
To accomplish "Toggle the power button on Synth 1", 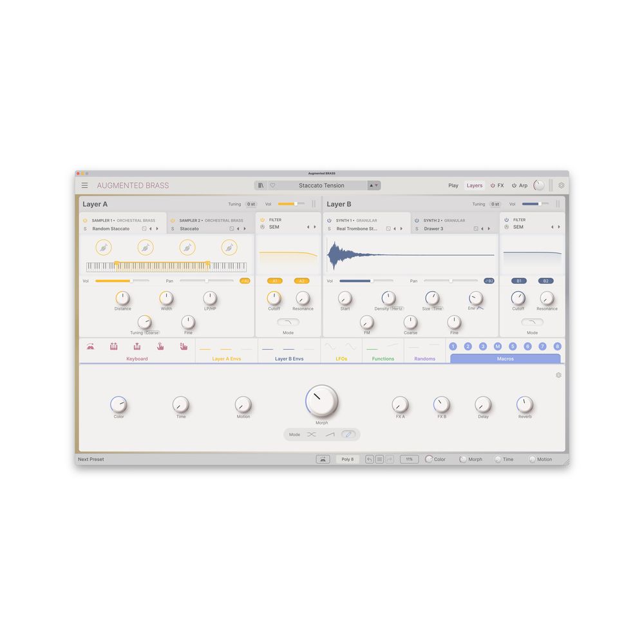I will 329,220.
